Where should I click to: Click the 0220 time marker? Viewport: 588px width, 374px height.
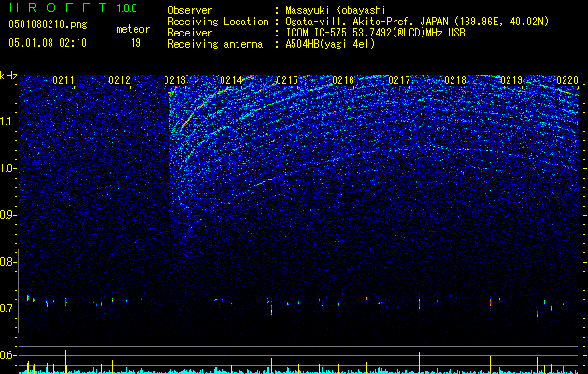[567, 79]
